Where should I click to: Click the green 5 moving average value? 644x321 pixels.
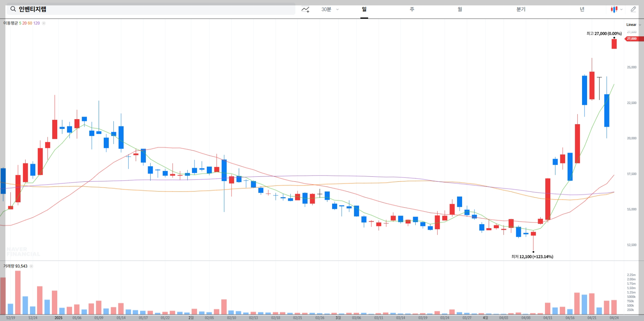[x=20, y=23]
